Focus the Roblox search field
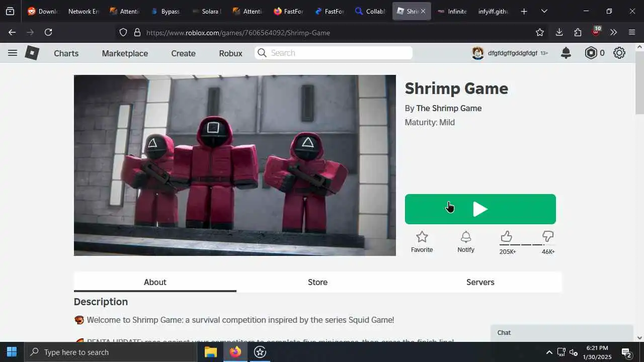Image resolution: width=644 pixels, height=362 pixels. click(334, 53)
